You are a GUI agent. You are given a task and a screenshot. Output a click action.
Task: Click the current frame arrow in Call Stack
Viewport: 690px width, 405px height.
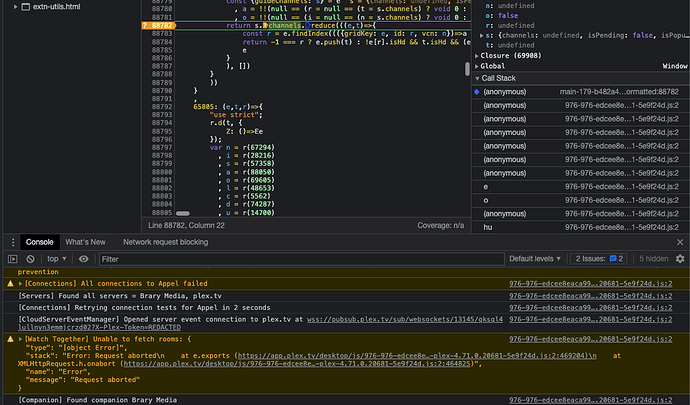click(x=476, y=91)
